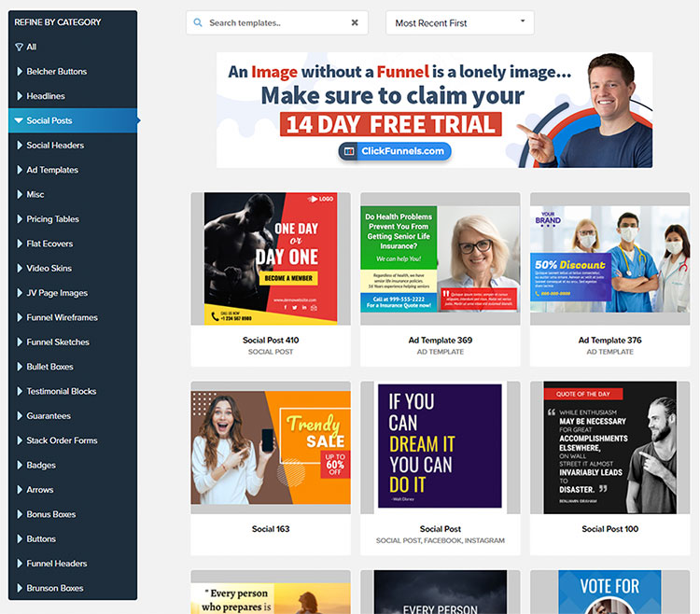The height and width of the screenshot is (614, 700).
Task: Clear the search field with the X icon
Action: click(355, 22)
